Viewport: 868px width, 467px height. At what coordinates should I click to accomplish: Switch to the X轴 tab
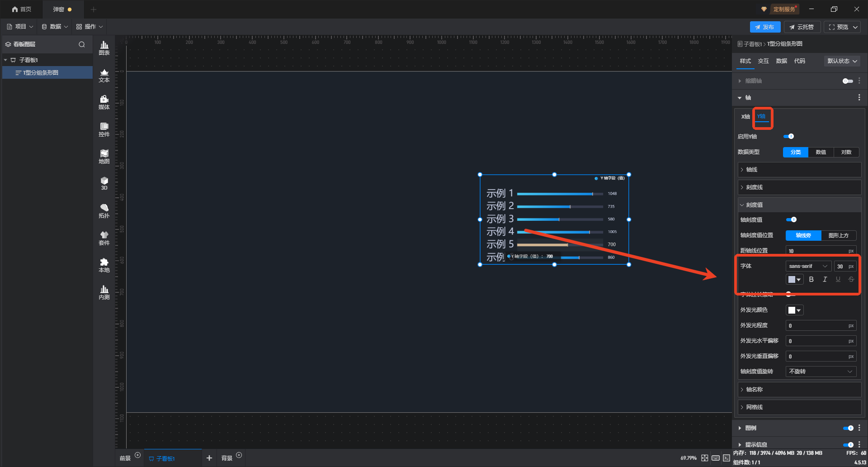tap(745, 117)
